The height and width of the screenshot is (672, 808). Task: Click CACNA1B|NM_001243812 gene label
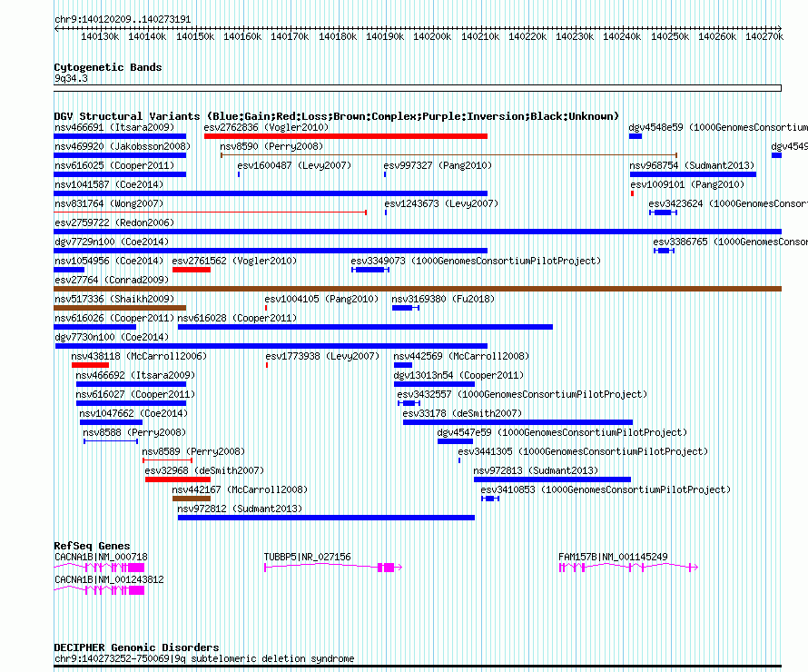tap(109, 579)
